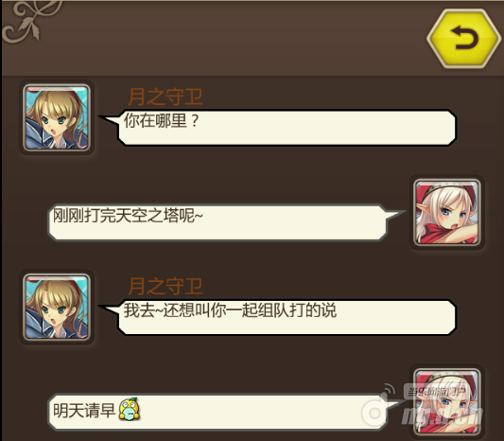Screen dimensions: 504x441
Task: Click the 明天请早 text
Action: coord(84,410)
